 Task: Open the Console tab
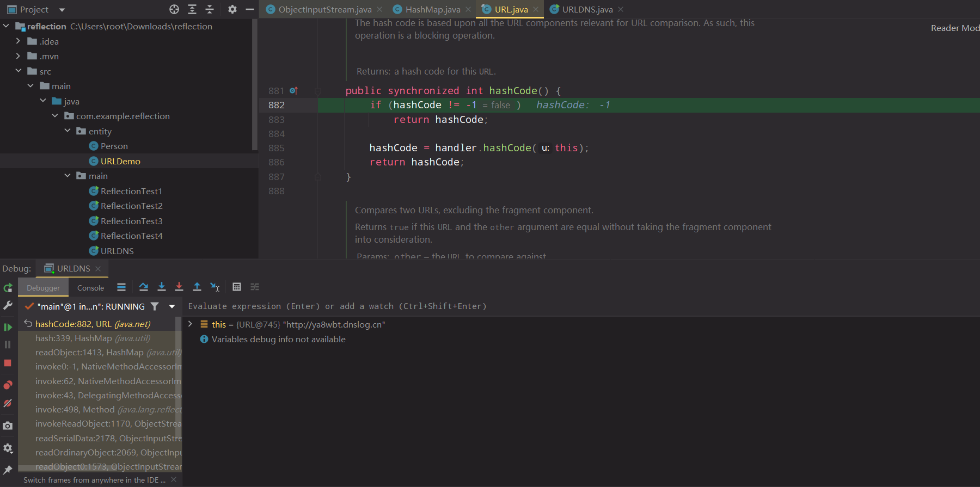pyautogui.click(x=90, y=288)
